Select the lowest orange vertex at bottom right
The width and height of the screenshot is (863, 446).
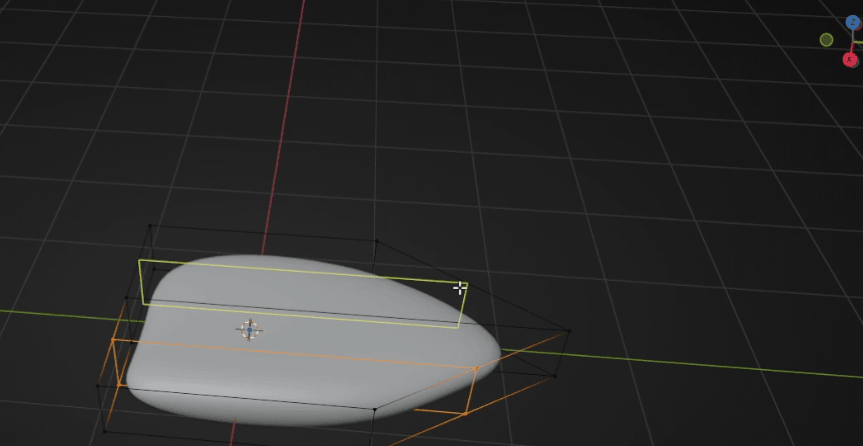pos(465,413)
